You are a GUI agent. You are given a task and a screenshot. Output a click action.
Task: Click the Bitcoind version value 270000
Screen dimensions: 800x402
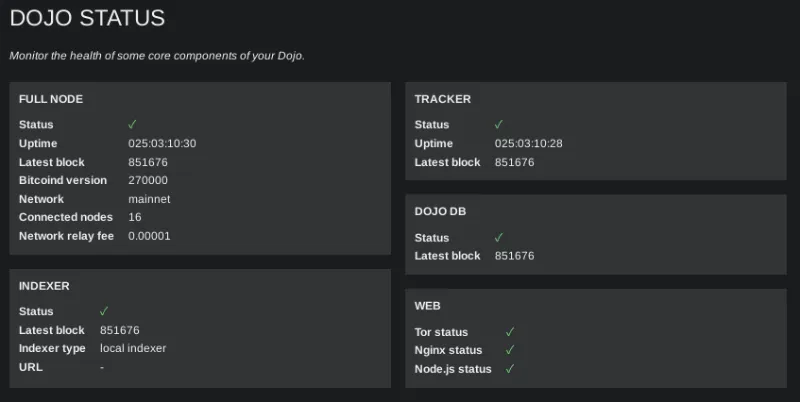pos(148,181)
